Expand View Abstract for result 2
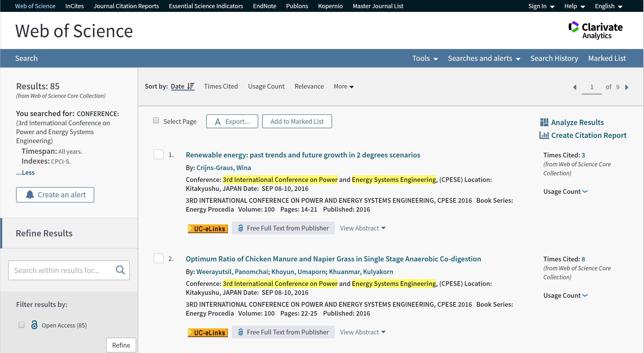This screenshot has height=353, width=644. tap(363, 332)
